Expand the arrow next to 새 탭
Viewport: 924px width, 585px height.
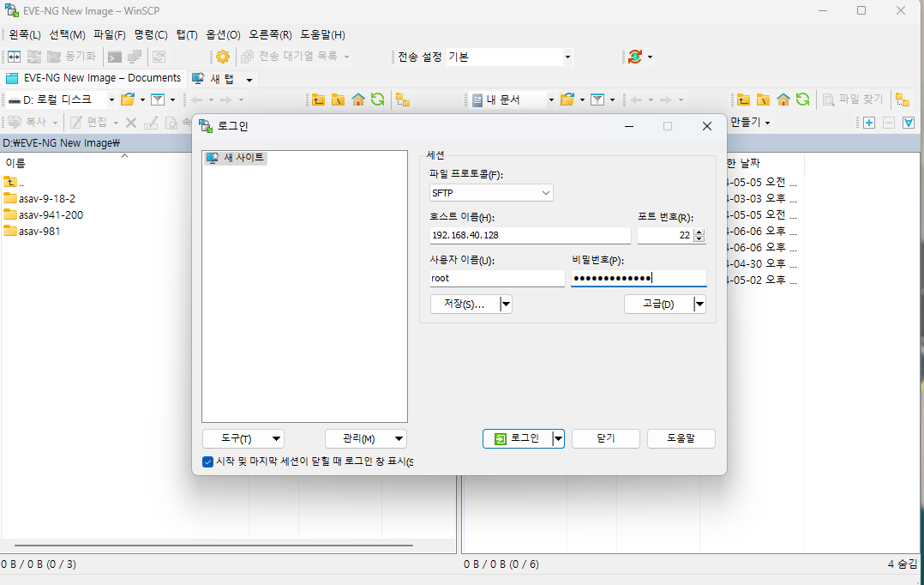coord(249,80)
